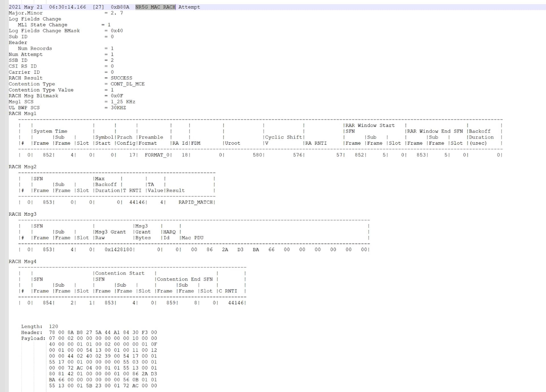This screenshot has width=546, height=392.
Task: Select the C RNTI value 44146 in Msg4
Action: (236, 303)
